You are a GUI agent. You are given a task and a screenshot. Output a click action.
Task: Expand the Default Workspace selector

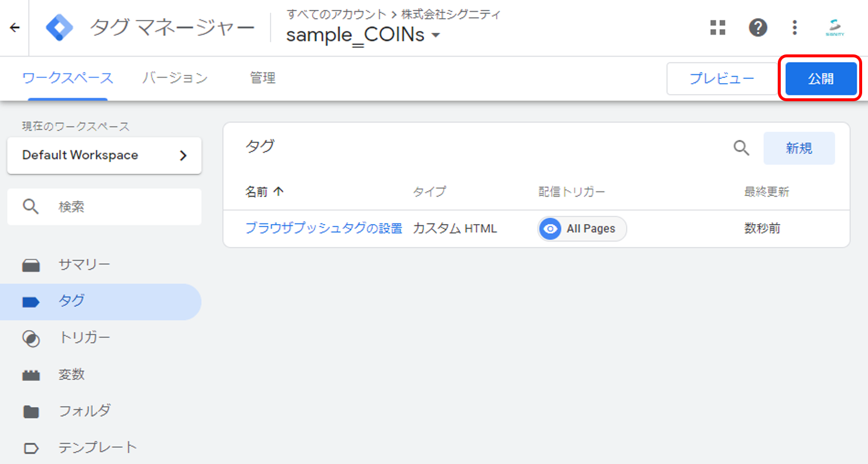[104, 155]
